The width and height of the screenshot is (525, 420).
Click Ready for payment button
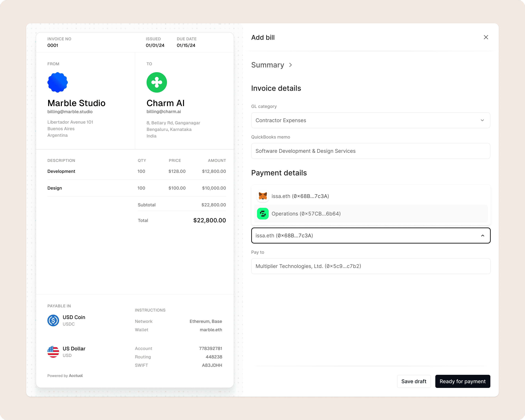tap(462, 381)
